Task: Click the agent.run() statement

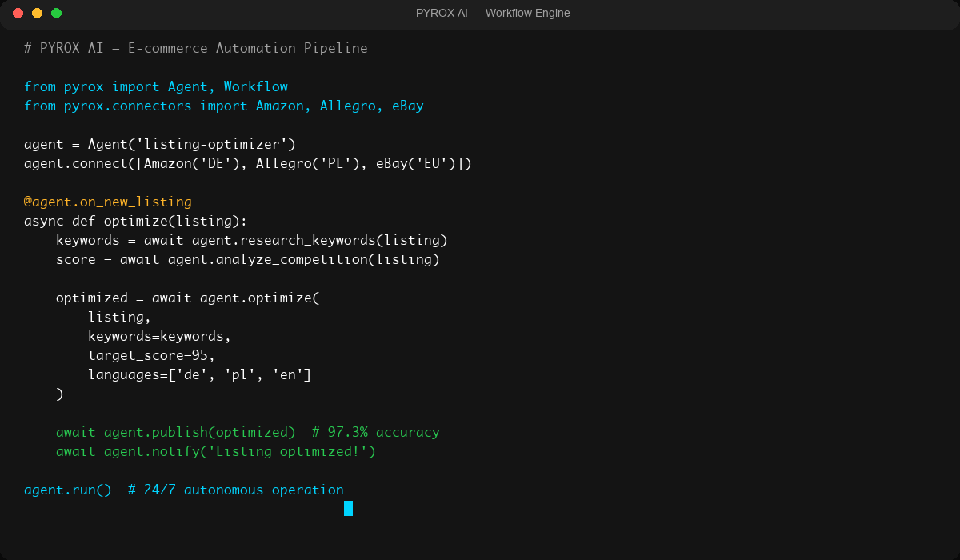Action: pyautogui.click(x=67, y=490)
